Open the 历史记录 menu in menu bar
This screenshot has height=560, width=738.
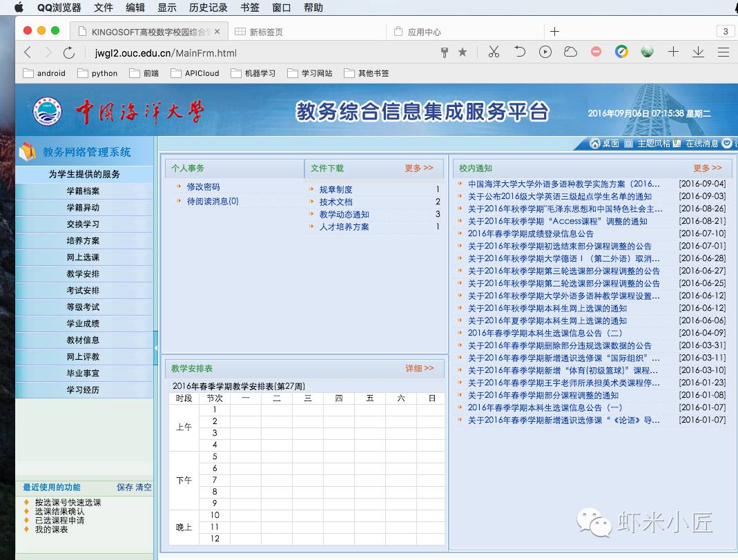[208, 8]
